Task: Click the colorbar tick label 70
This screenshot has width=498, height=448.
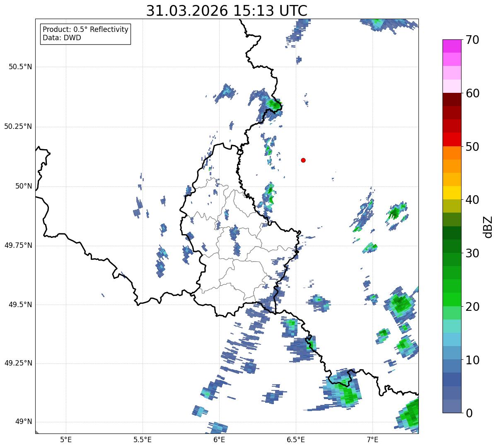Action: 472,40
